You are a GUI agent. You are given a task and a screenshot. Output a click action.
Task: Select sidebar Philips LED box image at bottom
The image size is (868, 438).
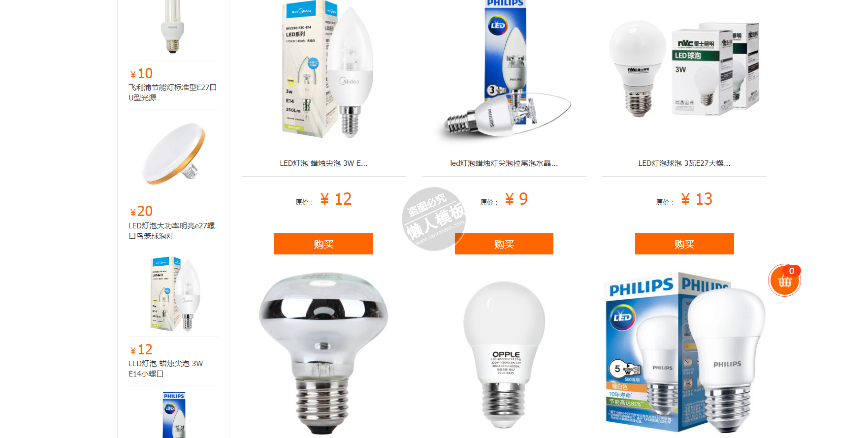pyautogui.click(x=174, y=415)
